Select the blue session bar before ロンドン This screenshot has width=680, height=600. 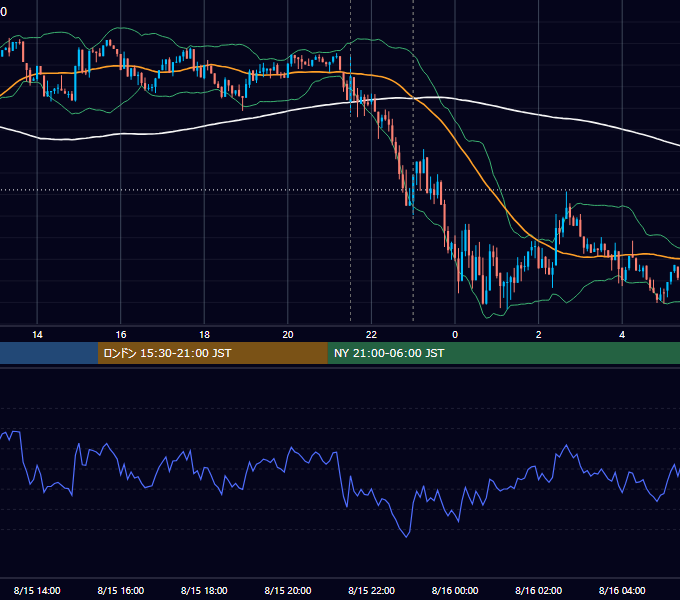49,353
